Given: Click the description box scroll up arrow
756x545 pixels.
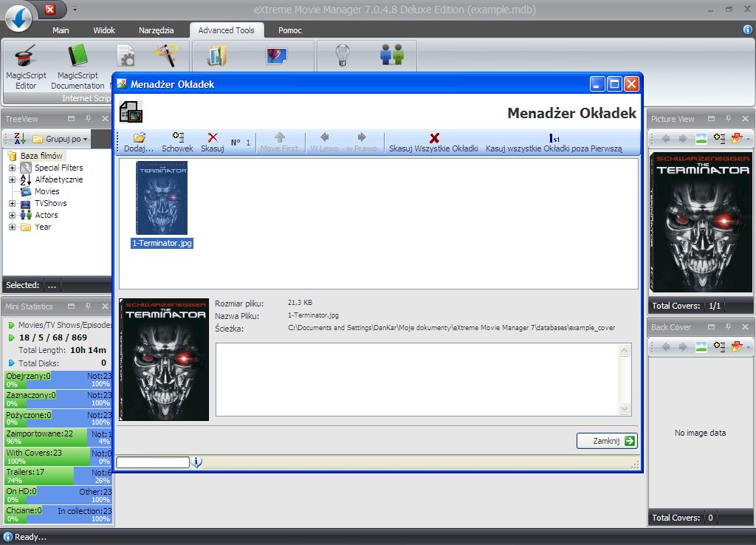Looking at the screenshot, I should [x=625, y=350].
